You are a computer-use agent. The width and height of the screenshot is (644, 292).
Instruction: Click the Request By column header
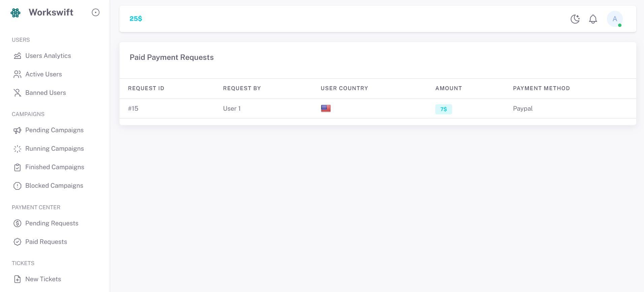pos(242,88)
